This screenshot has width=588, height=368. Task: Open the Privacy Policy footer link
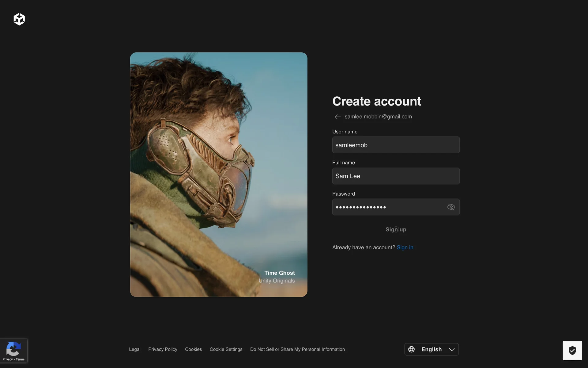(x=163, y=349)
